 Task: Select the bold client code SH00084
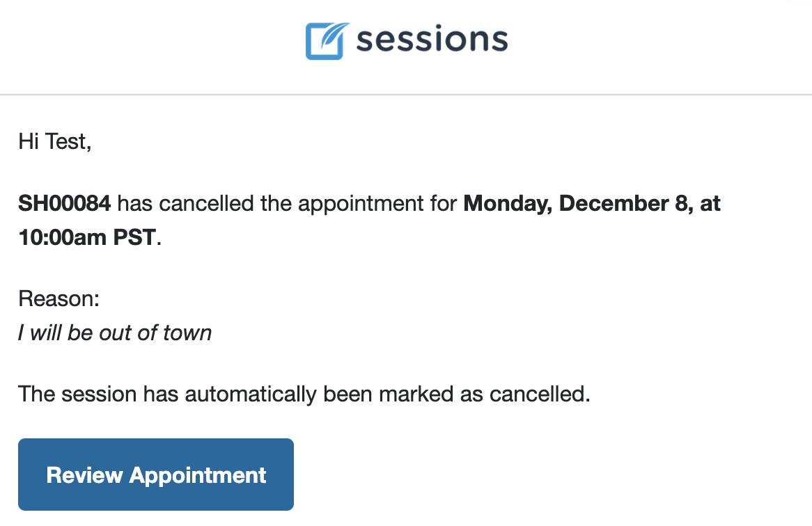64,203
